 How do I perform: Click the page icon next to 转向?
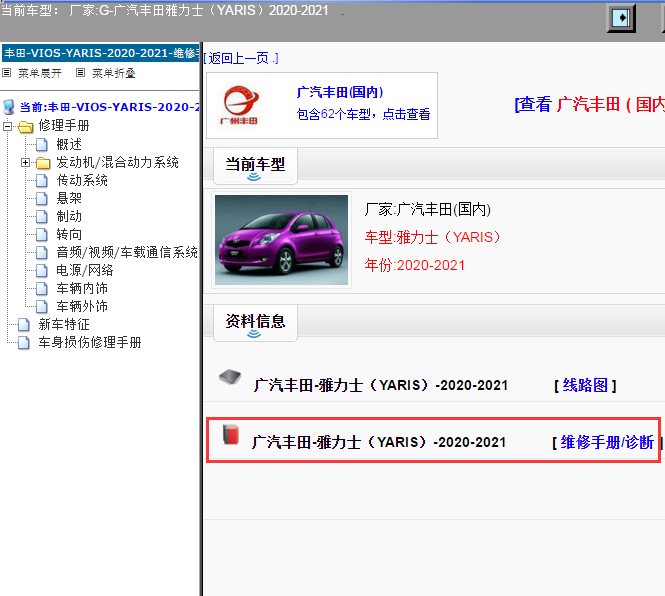click(42, 235)
